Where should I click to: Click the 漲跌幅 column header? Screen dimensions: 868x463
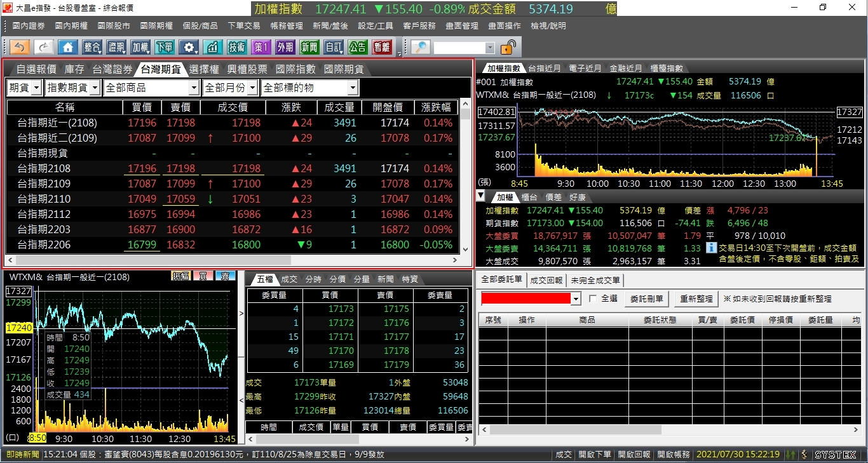tap(436, 107)
